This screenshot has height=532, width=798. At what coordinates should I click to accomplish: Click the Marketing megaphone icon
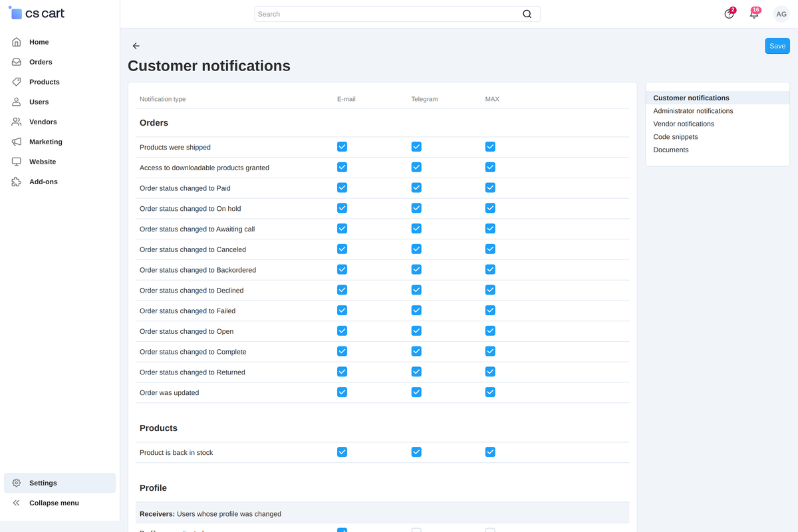17,142
